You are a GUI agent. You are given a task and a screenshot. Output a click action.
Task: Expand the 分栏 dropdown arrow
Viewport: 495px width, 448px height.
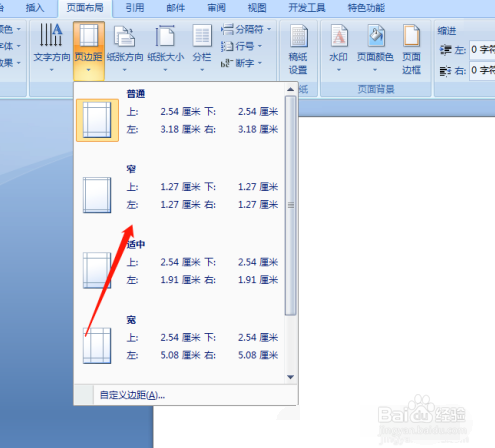tap(202, 70)
